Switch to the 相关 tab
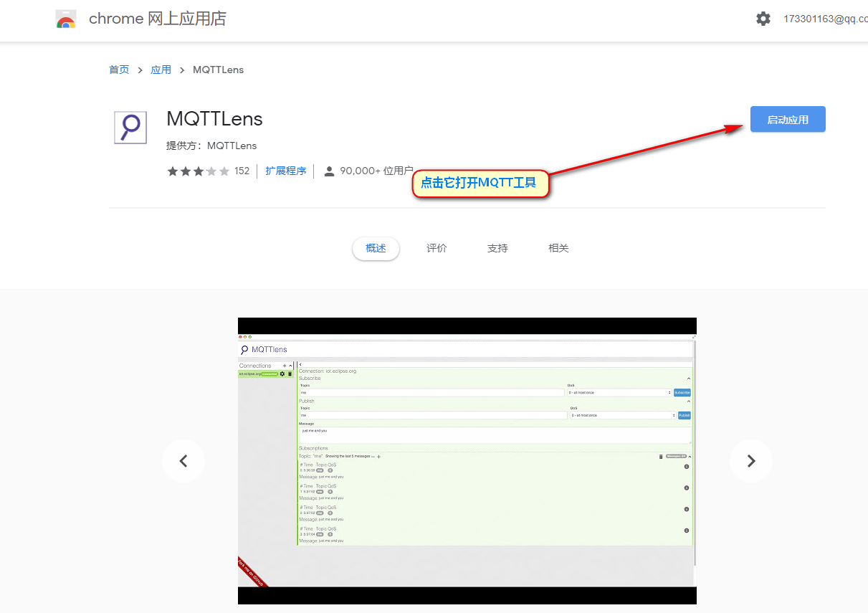 [558, 248]
